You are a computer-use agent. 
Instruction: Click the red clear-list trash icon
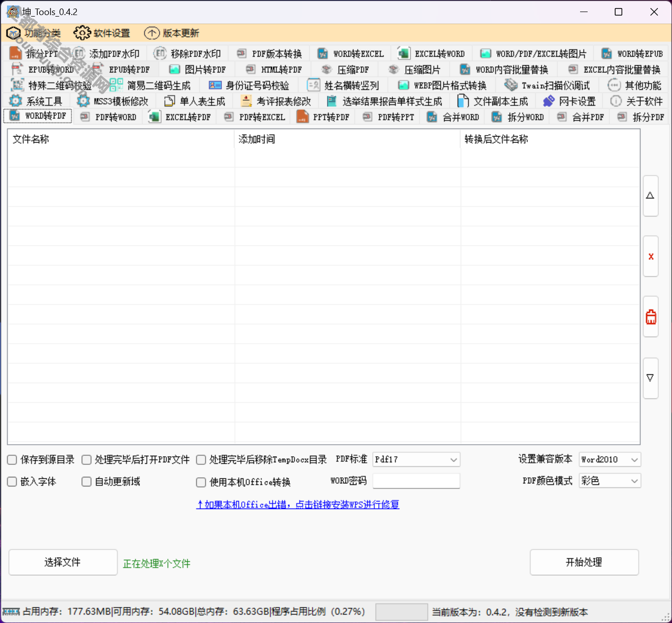coord(651,317)
